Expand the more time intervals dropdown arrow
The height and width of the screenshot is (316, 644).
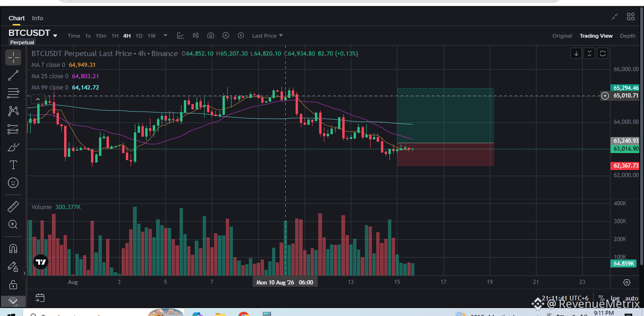pyautogui.click(x=165, y=35)
